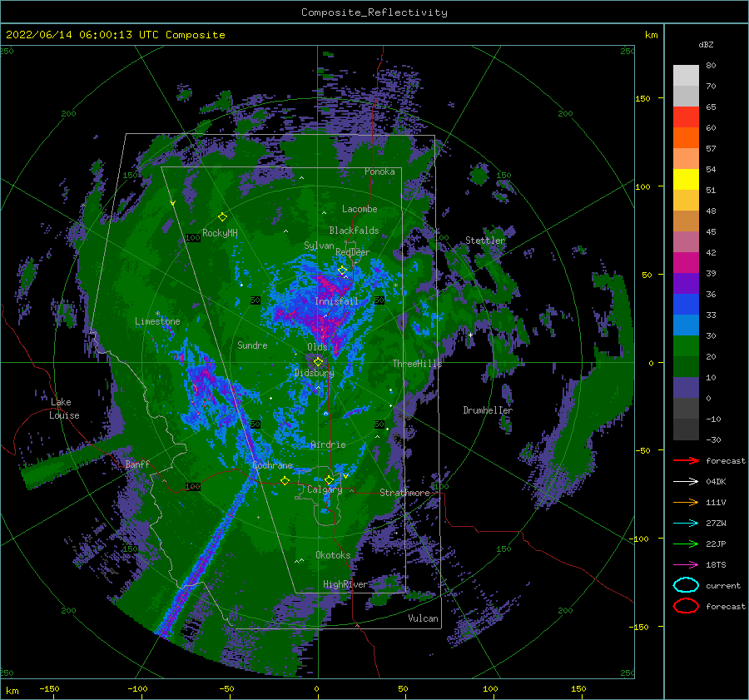Click the yellow diamond marker below Olds
749x700 pixels.
click(318, 362)
